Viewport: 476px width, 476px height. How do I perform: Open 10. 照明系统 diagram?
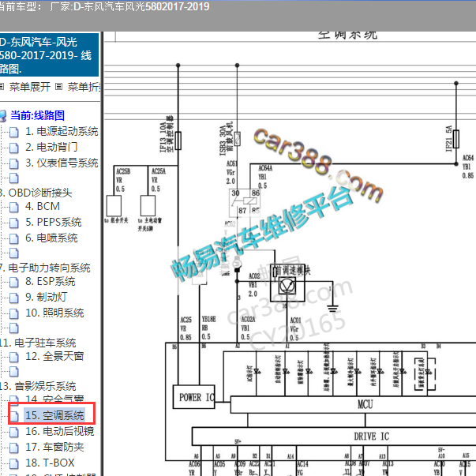tap(54, 313)
